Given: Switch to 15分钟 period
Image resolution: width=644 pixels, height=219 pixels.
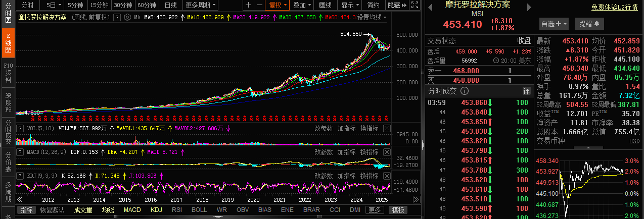Looking at the screenshot, I should coord(100,5).
